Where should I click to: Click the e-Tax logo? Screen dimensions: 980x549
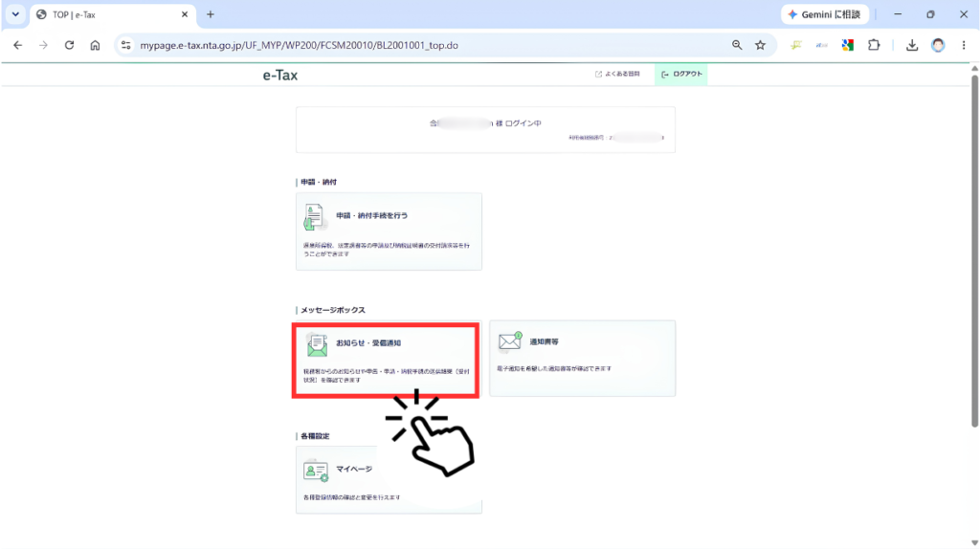(280, 75)
